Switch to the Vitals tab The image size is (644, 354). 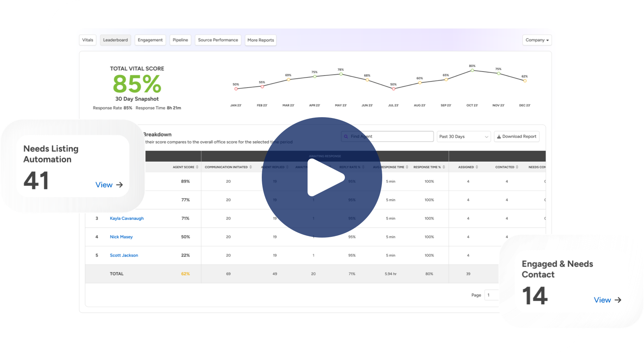[x=88, y=40]
